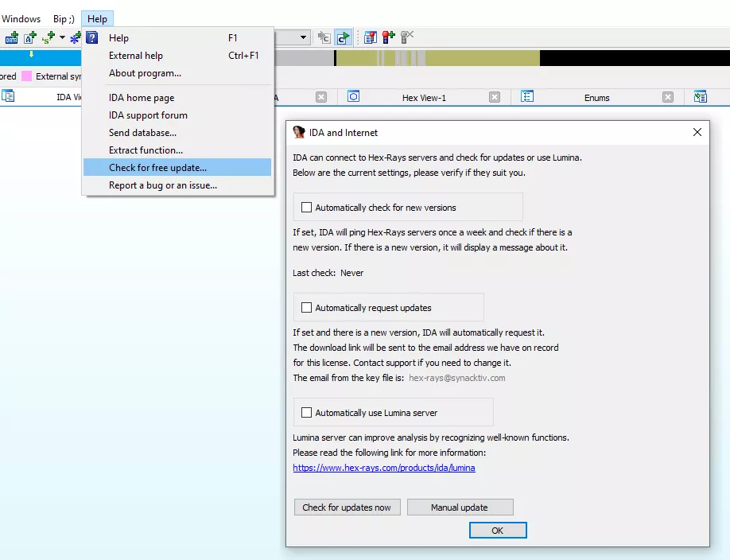The height and width of the screenshot is (560, 730).
Task: Select IDA support forum menu entry
Action: (177, 115)
